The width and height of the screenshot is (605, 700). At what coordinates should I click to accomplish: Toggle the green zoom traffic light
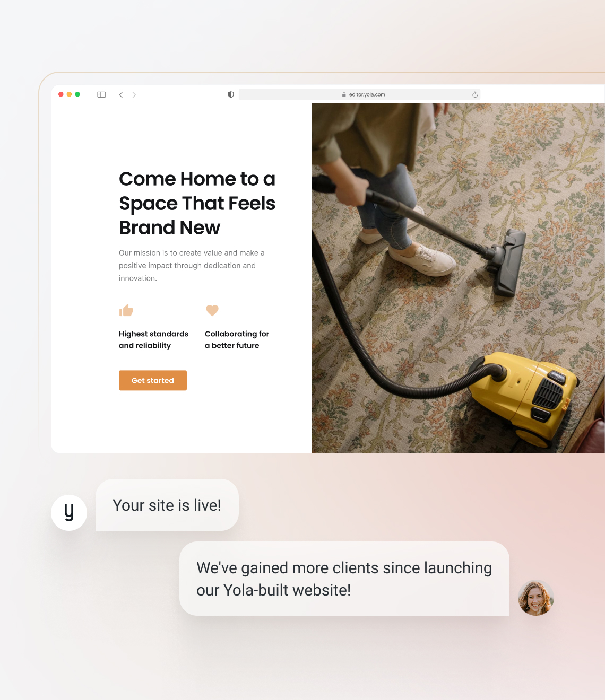pos(77,94)
